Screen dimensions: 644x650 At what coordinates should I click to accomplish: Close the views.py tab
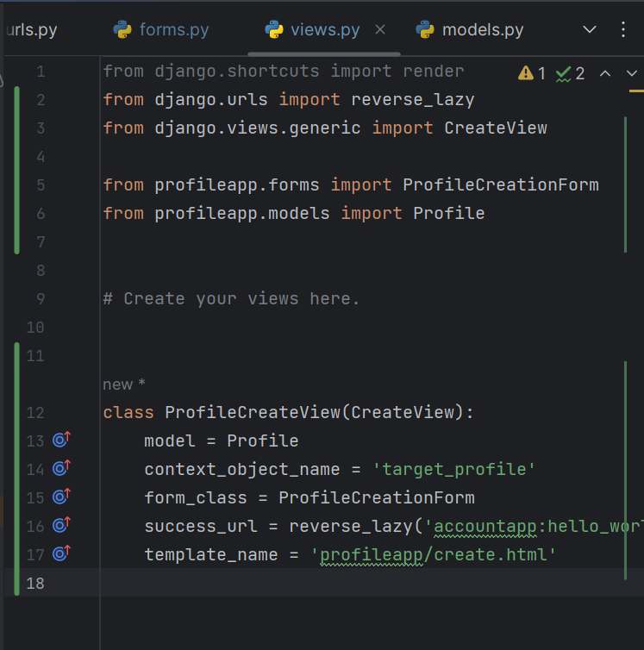click(x=380, y=29)
